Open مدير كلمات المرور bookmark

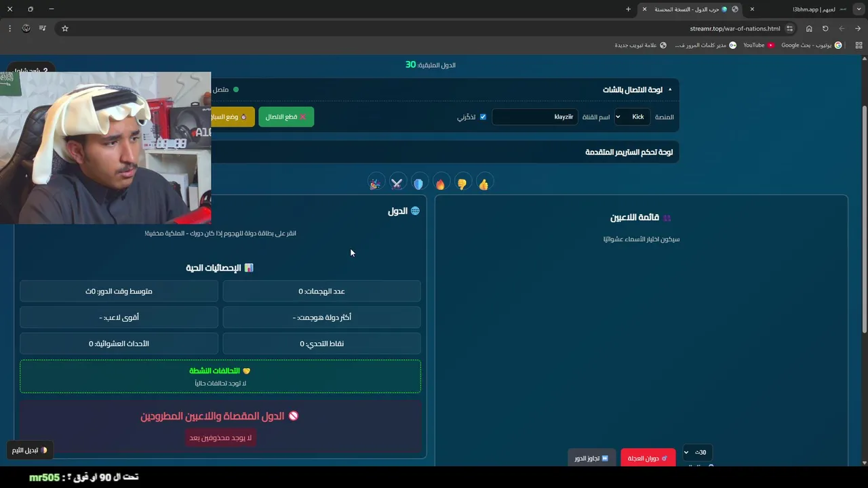click(x=705, y=45)
